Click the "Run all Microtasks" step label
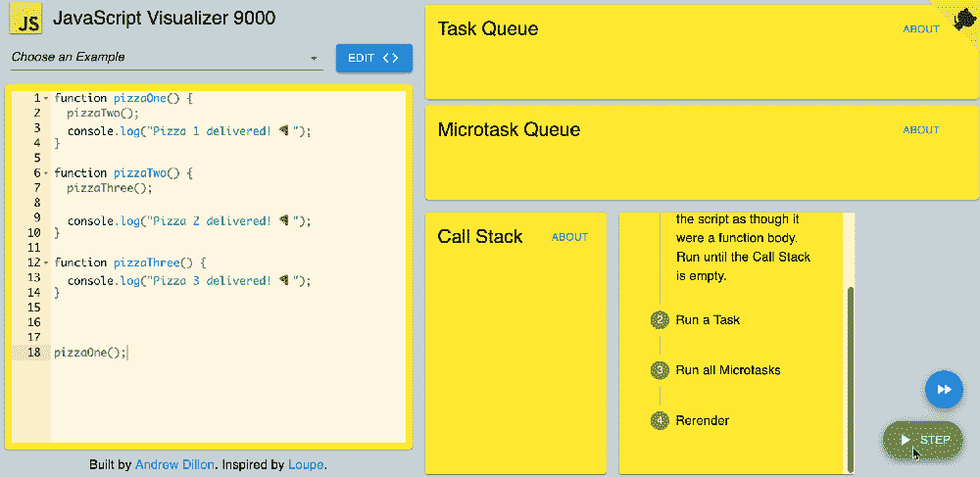Viewport: 980px width, 477px height. tap(728, 370)
